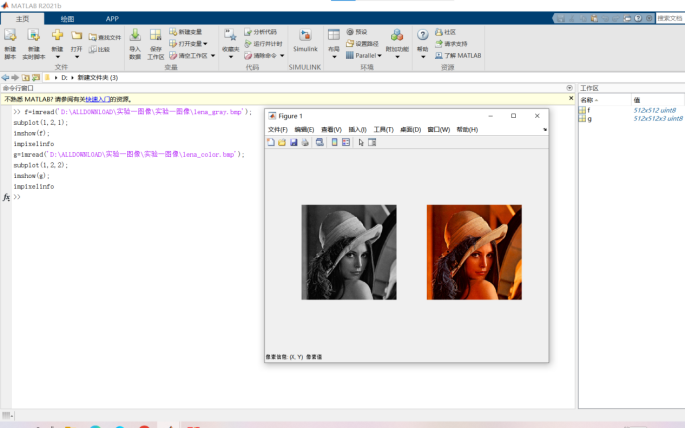The image size is (685, 428).
Task: Open Figure 1 文件(F) menu
Action: click(x=277, y=130)
